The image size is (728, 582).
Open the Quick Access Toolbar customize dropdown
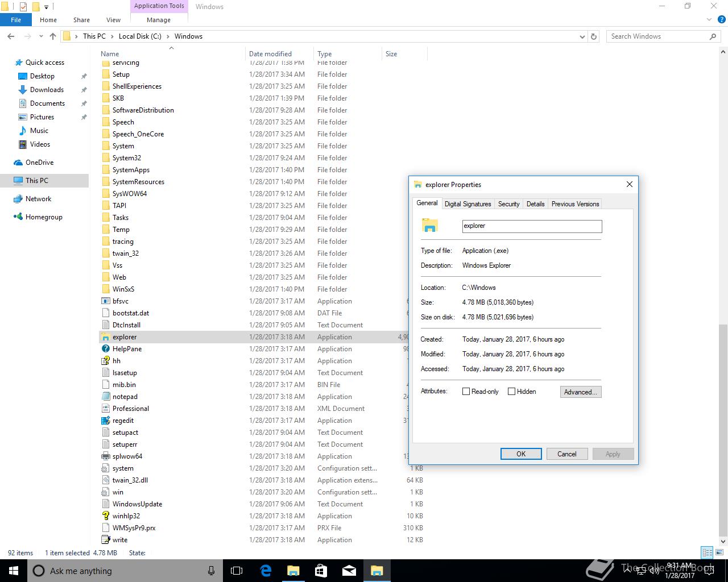(x=47, y=7)
